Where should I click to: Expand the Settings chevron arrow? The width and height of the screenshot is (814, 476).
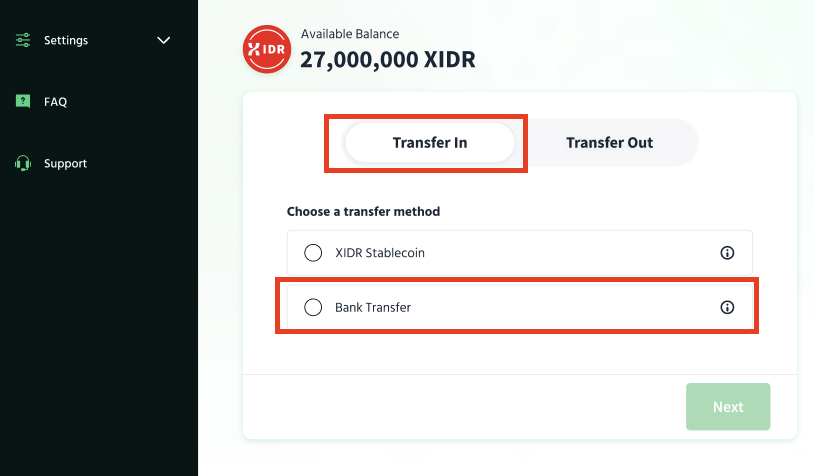164,40
